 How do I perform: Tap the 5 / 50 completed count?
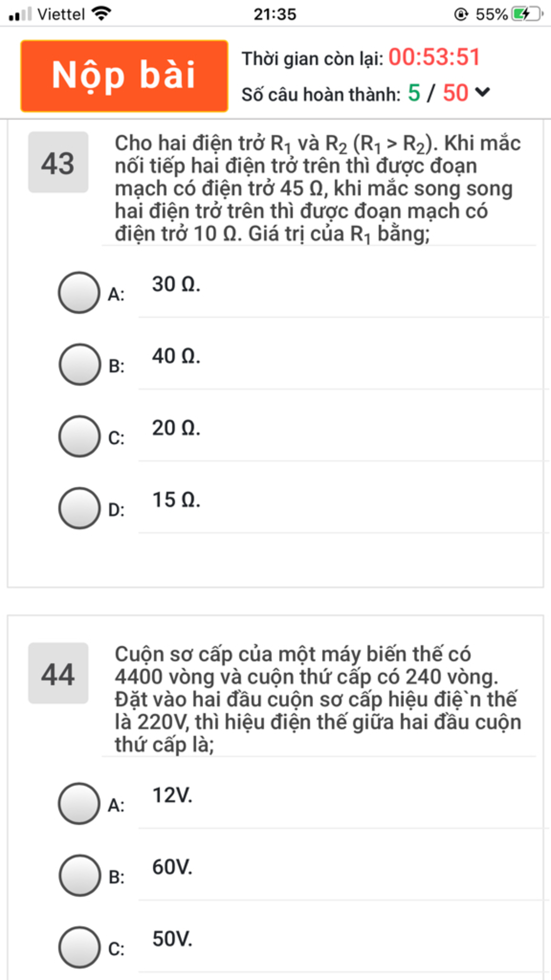click(x=438, y=93)
